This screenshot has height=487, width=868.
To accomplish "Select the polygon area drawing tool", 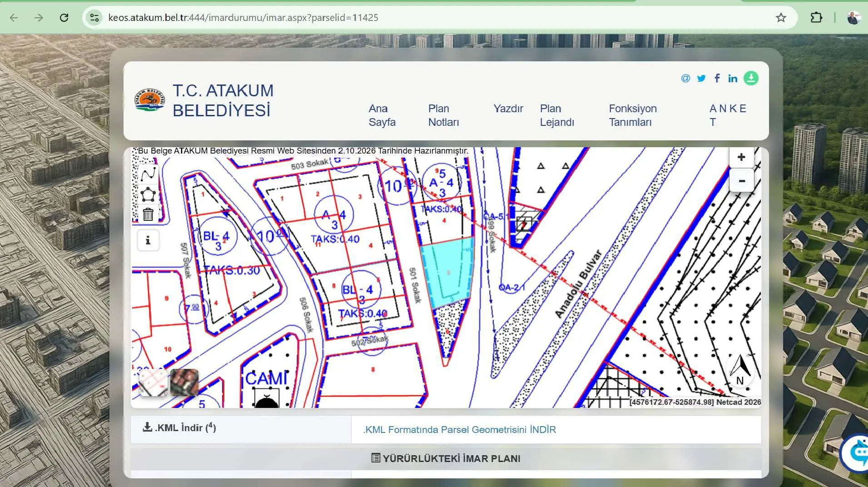I will coord(148,194).
